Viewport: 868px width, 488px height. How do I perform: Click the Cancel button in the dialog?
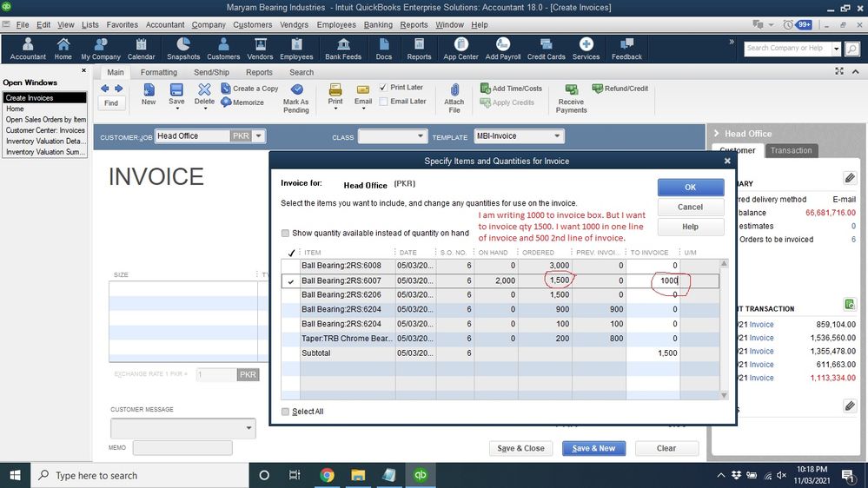pyautogui.click(x=690, y=207)
